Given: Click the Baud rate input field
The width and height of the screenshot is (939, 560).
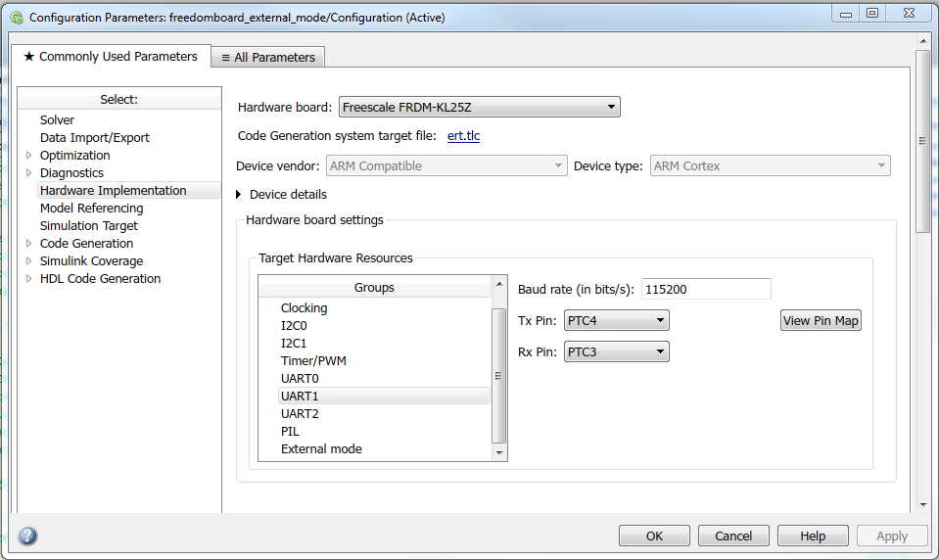Looking at the screenshot, I should [x=706, y=289].
